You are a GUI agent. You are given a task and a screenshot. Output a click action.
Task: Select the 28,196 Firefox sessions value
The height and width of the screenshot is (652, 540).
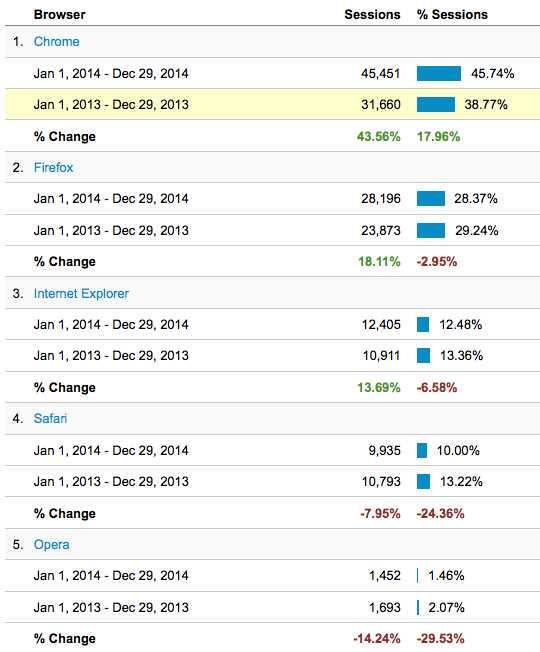381,198
